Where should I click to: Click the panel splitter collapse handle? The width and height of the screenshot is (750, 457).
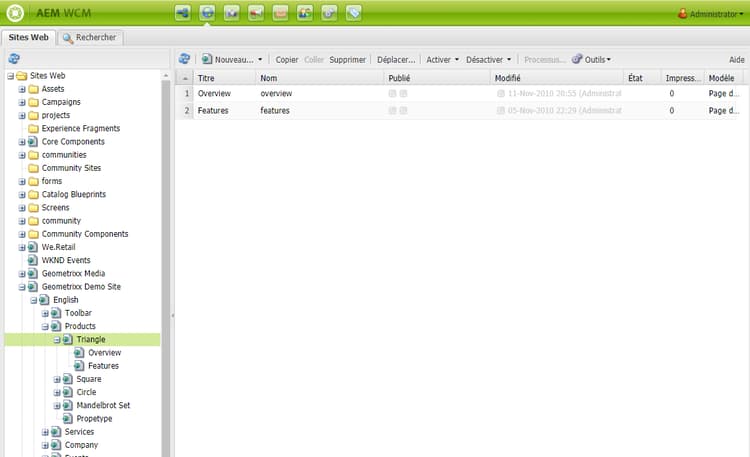coord(172,315)
